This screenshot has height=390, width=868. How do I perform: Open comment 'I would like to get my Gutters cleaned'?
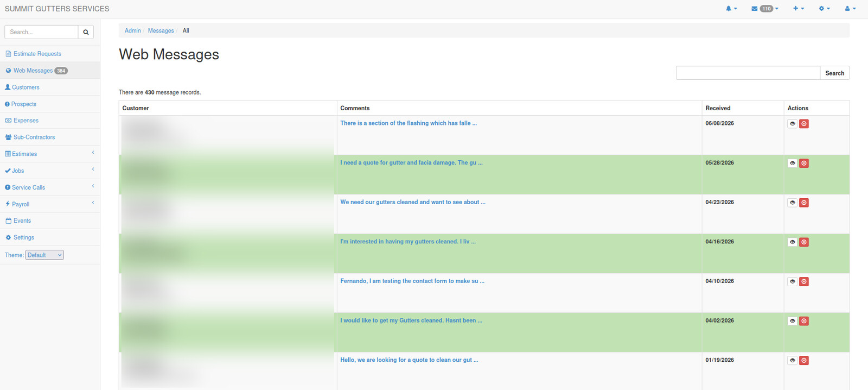pos(411,320)
